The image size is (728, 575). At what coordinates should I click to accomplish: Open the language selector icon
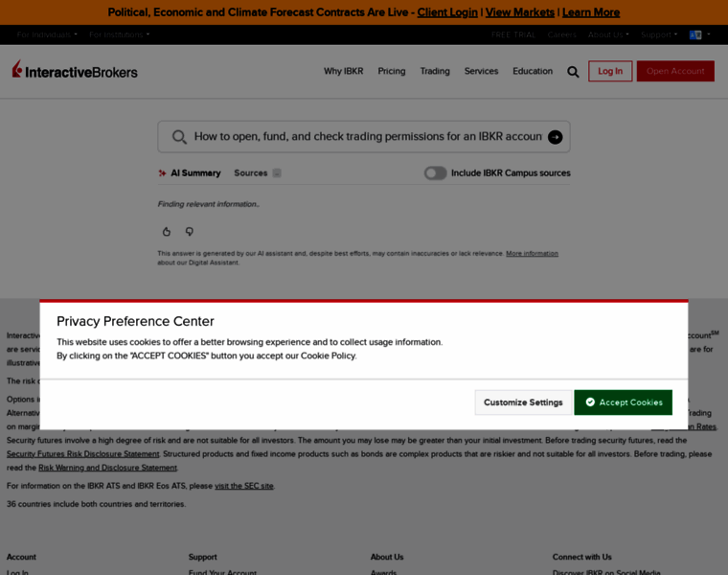pyautogui.click(x=695, y=34)
